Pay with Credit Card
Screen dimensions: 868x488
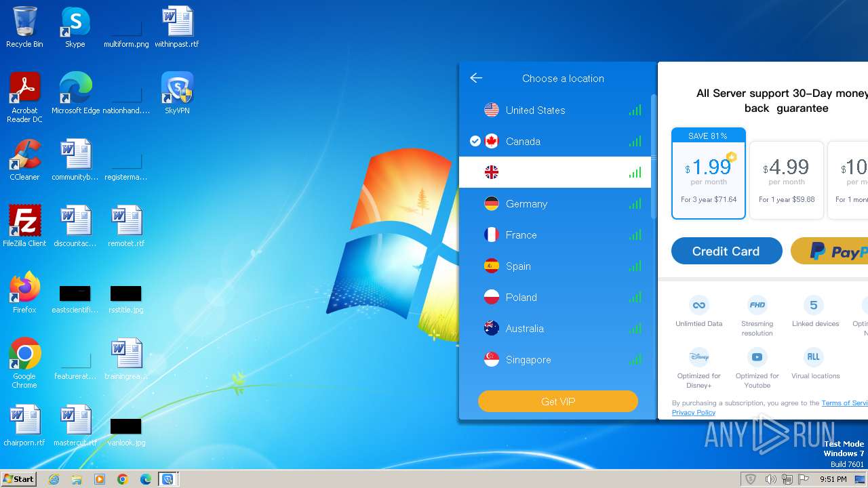(726, 251)
